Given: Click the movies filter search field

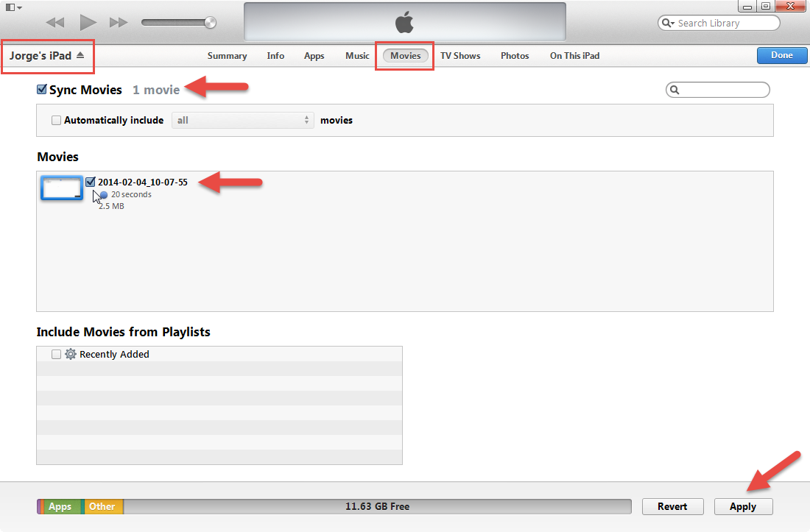Looking at the screenshot, I should [x=723, y=90].
